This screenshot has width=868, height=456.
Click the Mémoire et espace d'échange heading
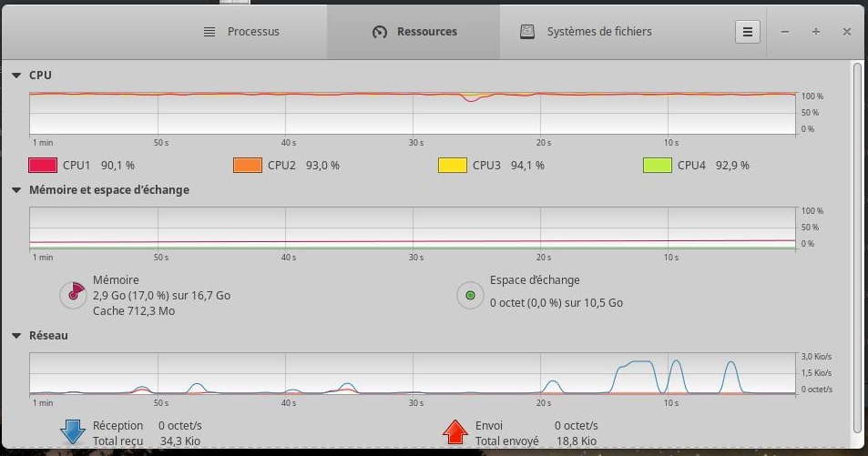pyautogui.click(x=109, y=190)
